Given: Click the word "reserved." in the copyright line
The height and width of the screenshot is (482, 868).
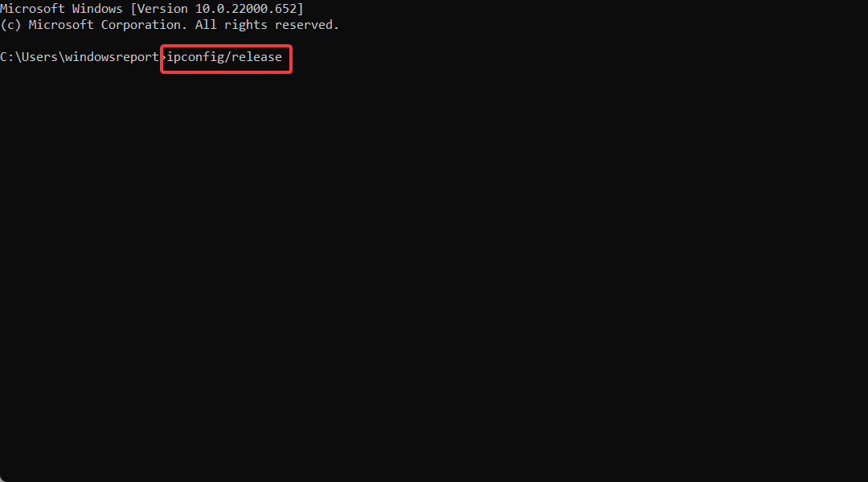Looking at the screenshot, I should (307, 25).
